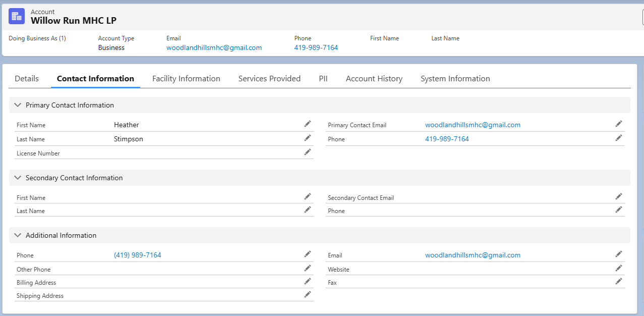644x316 pixels.
Task: Click the last name value Stimpson
Action: [x=129, y=139]
